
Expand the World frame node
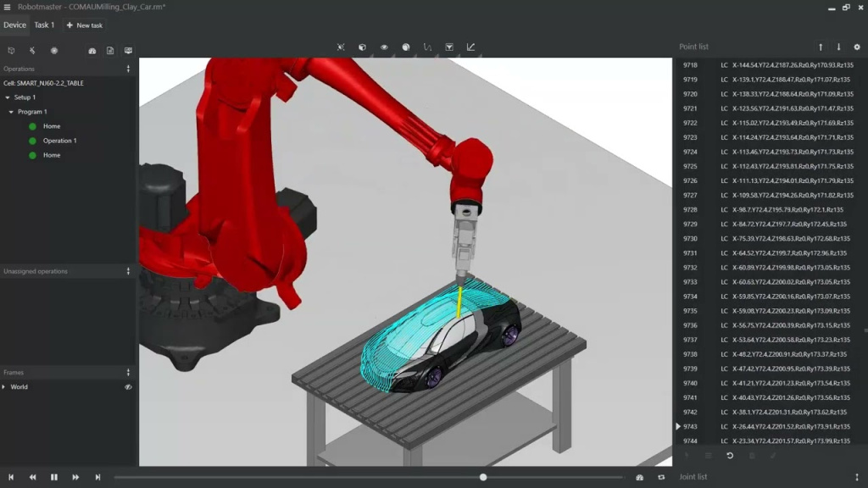pos(4,387)
